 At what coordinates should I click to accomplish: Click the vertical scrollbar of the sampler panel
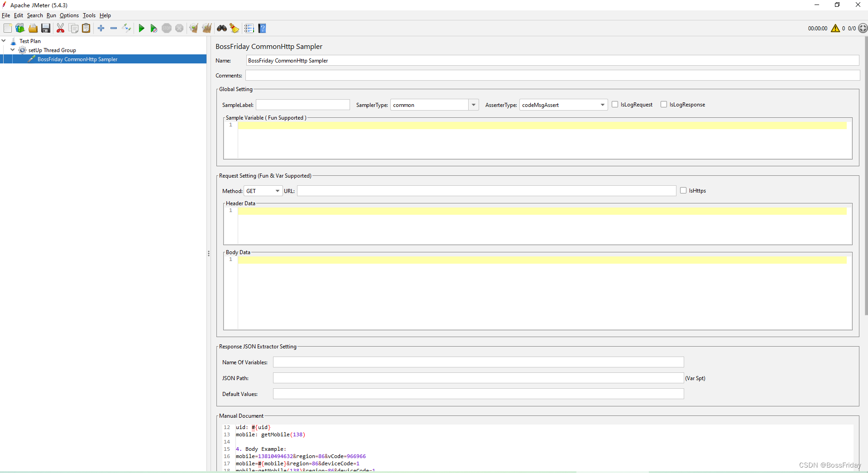(865, 177)
